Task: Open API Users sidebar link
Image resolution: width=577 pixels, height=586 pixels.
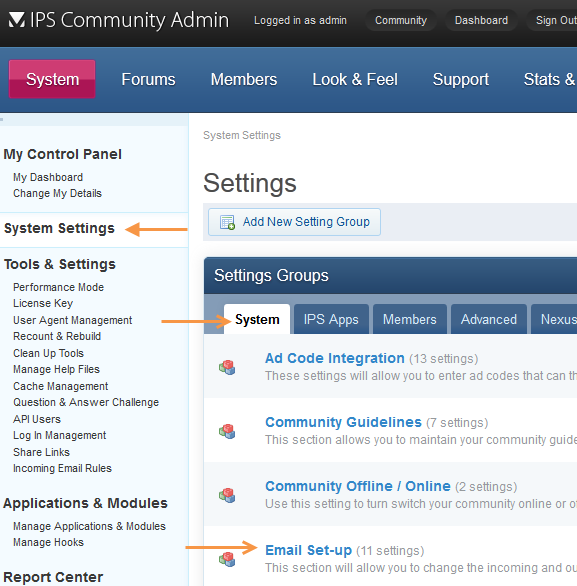Action: [37, 419]
